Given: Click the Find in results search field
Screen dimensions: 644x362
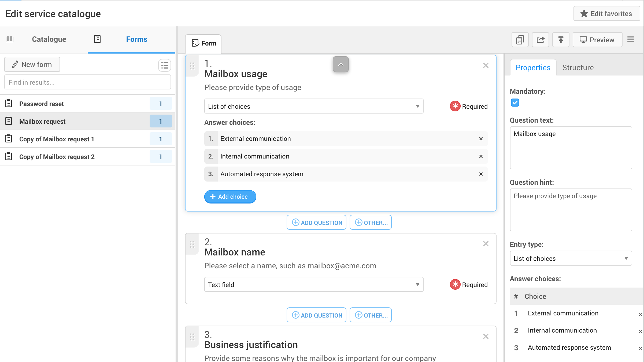Looking at the screenshot, I should click(x=87, y=82).
